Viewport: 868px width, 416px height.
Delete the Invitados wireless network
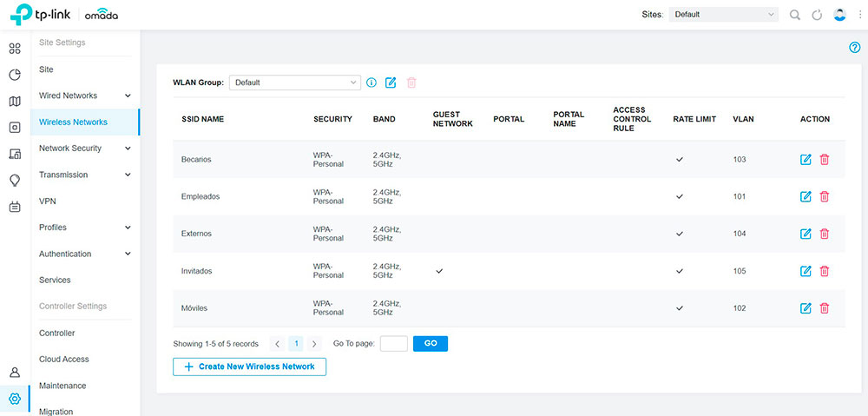[825, 272]
